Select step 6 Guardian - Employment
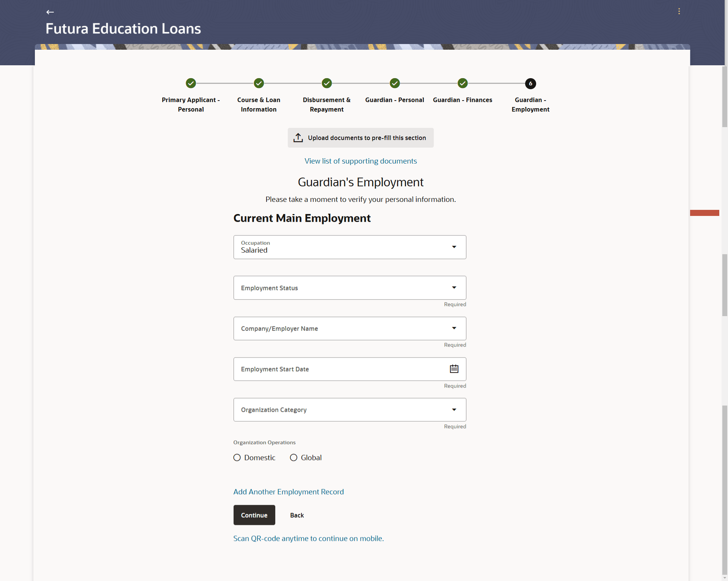Screen dimensions: 728x581 click(x=530, y=83)
